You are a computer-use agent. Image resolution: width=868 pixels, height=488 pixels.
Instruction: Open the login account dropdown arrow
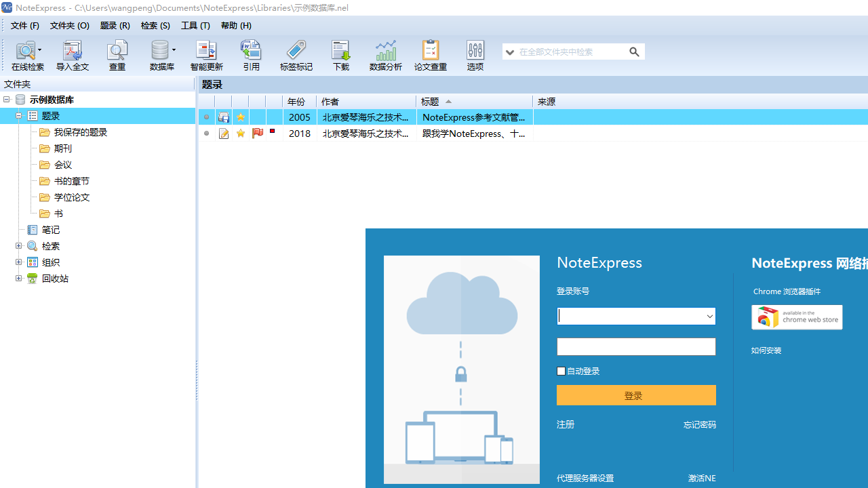tap(709, 316)
